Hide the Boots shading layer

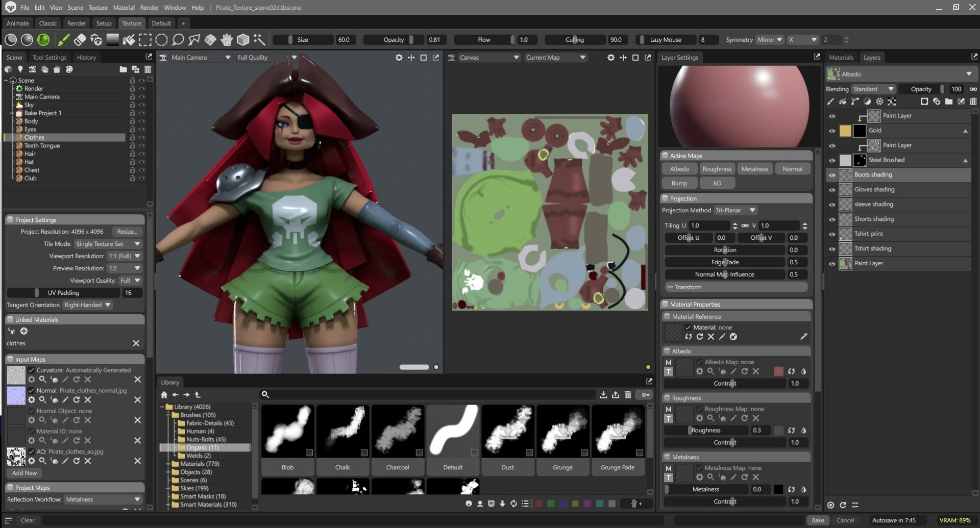coord(832,175)
